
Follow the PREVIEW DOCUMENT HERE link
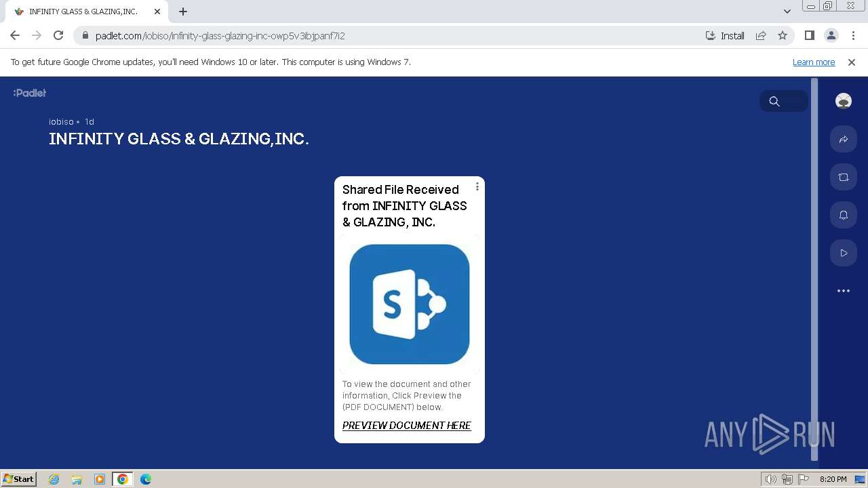pos(407,426)
